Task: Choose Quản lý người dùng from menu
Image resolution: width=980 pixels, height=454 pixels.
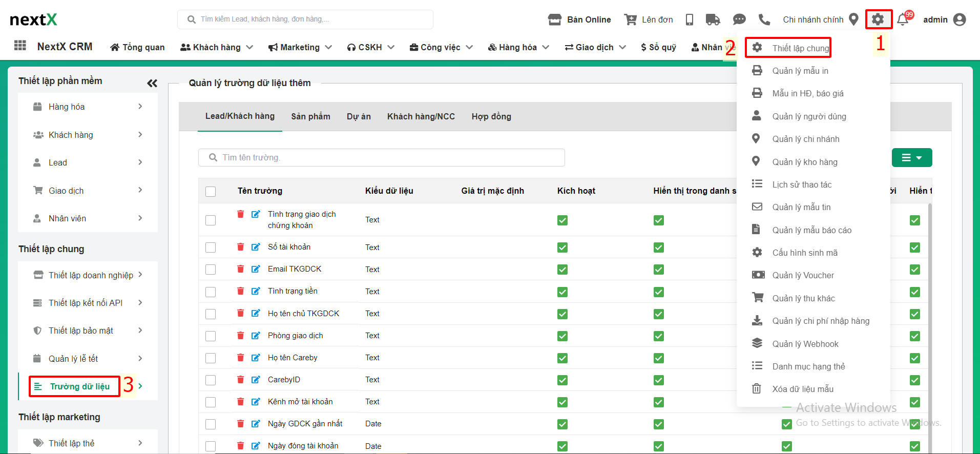Action: [809, 116]
